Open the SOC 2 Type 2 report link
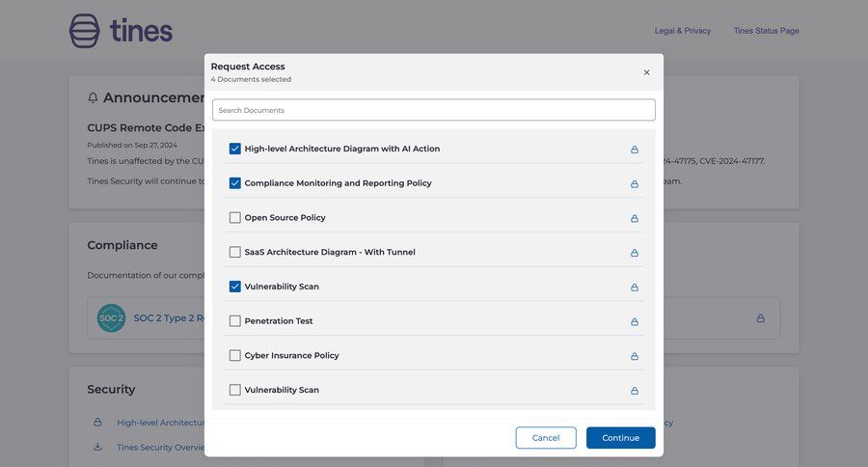The width and height of the screenshot is (868, 467). tap(169, 318)
